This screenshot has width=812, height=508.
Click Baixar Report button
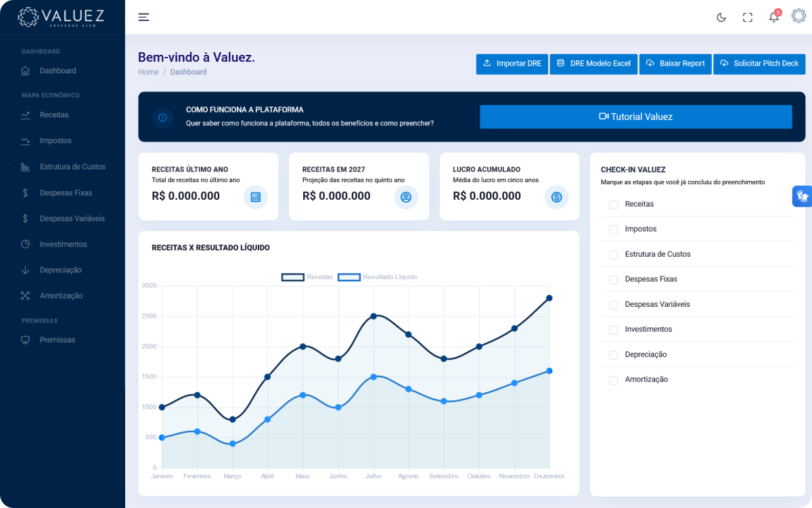(675, 64)
